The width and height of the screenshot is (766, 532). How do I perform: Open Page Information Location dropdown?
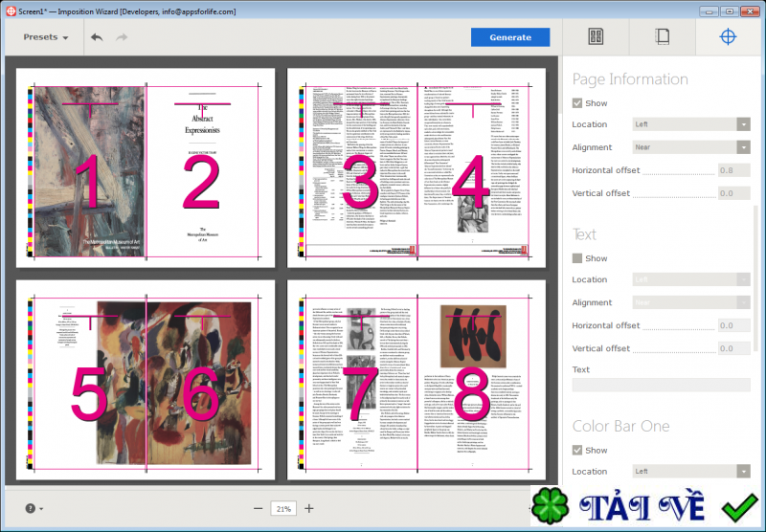pos(690,124)
